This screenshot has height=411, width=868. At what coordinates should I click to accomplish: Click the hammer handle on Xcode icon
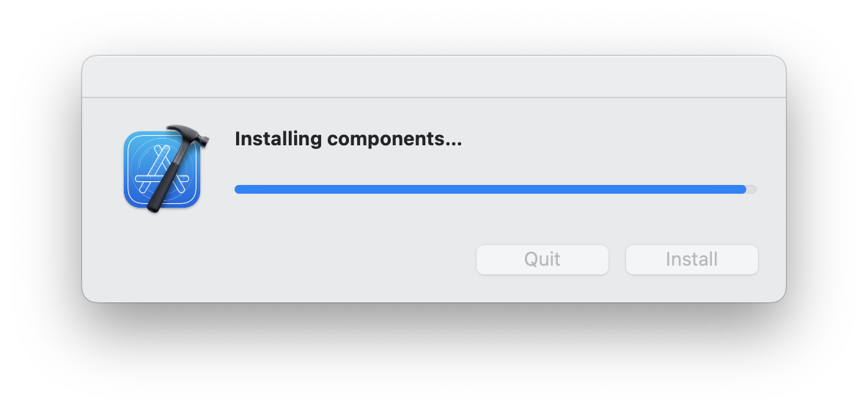166,182
